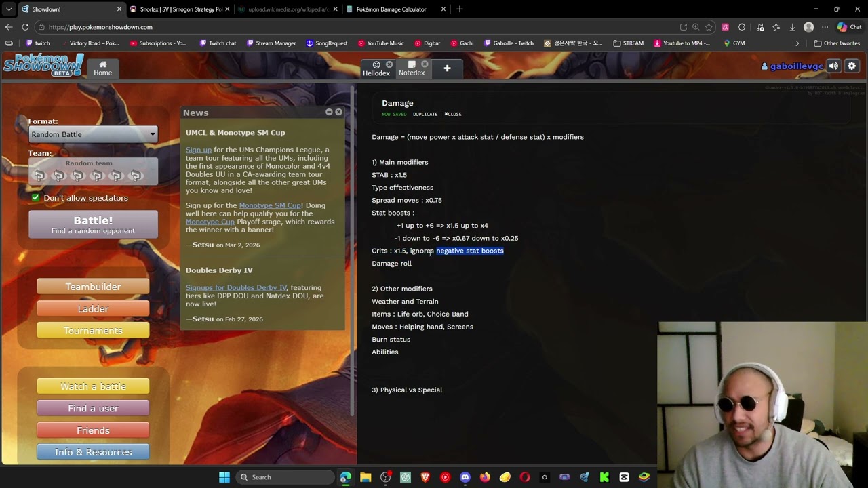Favorite this page with the star icon
The image size is (868, 488).
[x=709, y=27]
